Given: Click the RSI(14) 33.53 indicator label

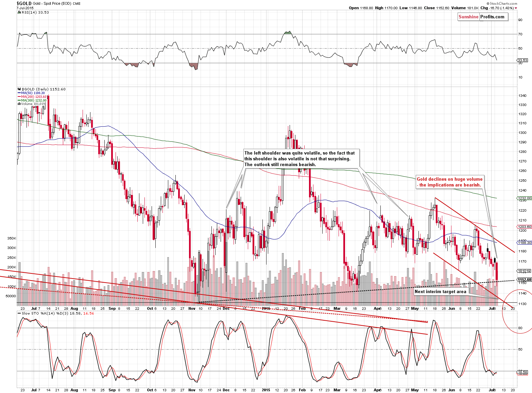Looking at the screenshot, I should click(x=35, y=12).
